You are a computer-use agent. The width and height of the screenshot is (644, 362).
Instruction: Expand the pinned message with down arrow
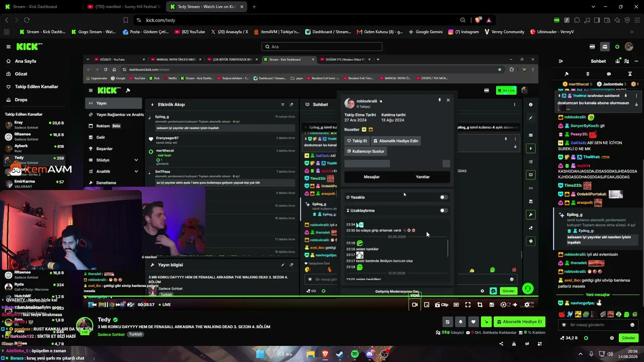tap(636, 104)
